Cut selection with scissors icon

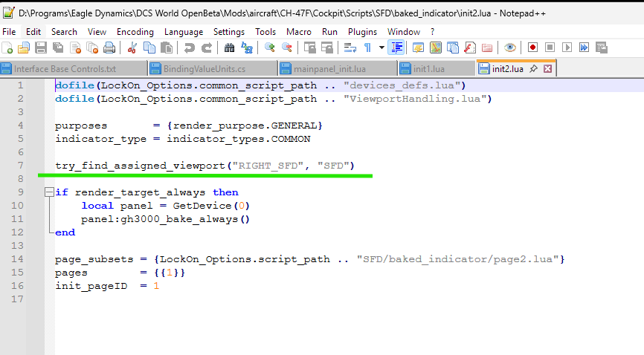coord(132,48)
